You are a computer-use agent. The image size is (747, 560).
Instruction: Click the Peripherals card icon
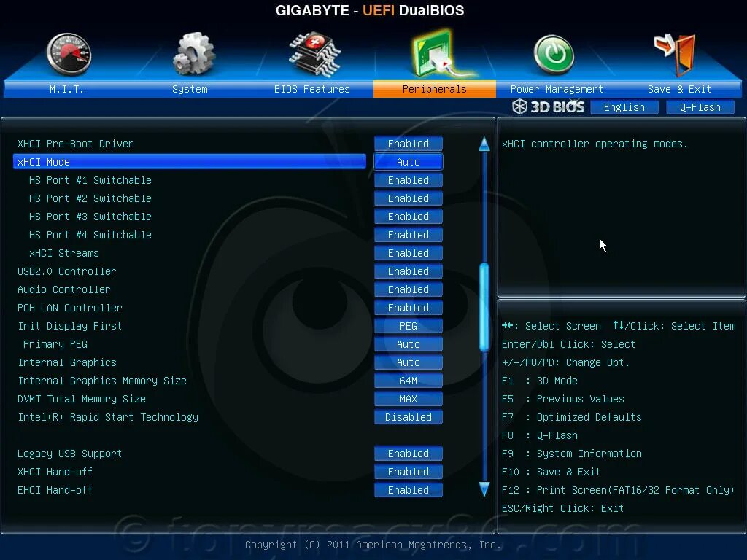[x=434, y=52]
